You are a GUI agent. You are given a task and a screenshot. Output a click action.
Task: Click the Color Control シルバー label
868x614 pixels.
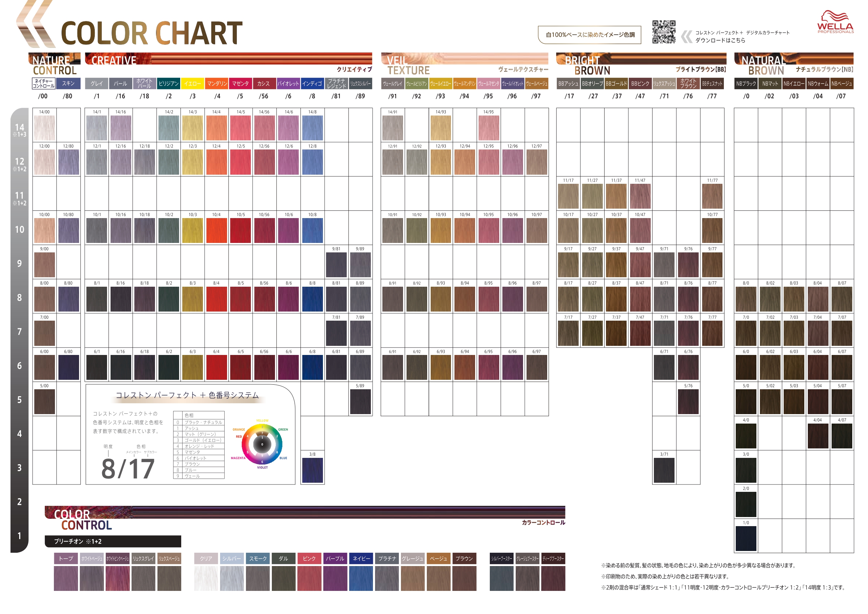tap(232, 558)
